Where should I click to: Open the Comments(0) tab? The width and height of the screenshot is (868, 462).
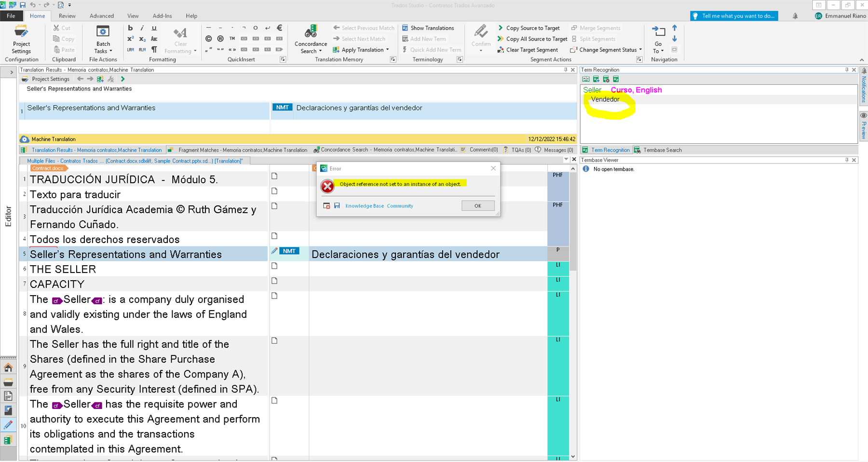point(479,150)
